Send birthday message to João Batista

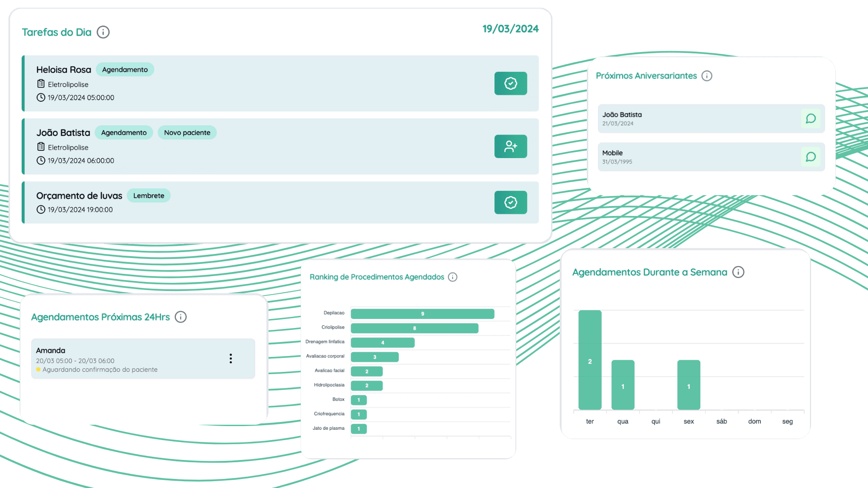811,119
